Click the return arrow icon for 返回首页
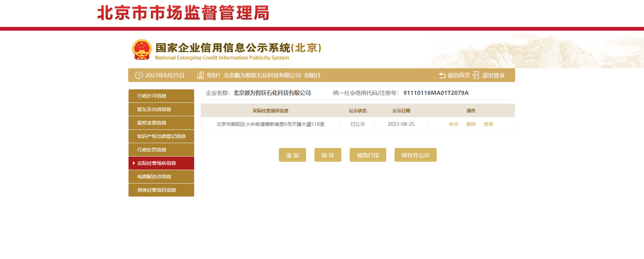The image size is (644, 259). (442, 75)
